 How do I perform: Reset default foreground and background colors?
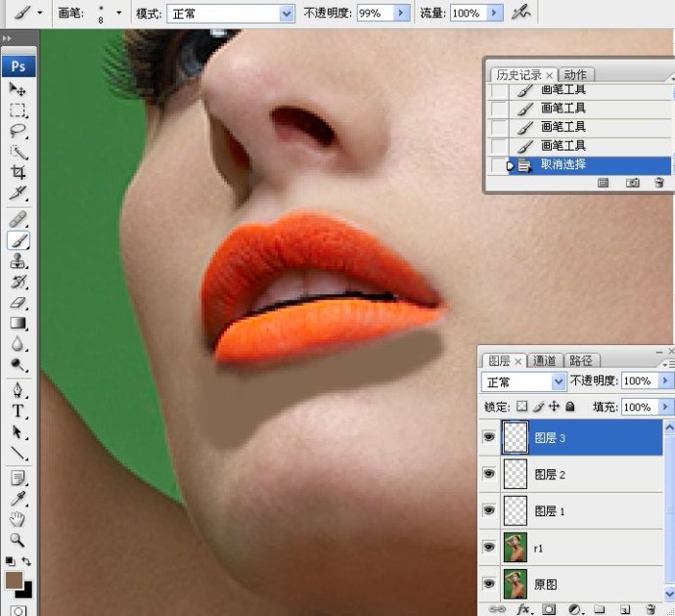coord(10,561)
